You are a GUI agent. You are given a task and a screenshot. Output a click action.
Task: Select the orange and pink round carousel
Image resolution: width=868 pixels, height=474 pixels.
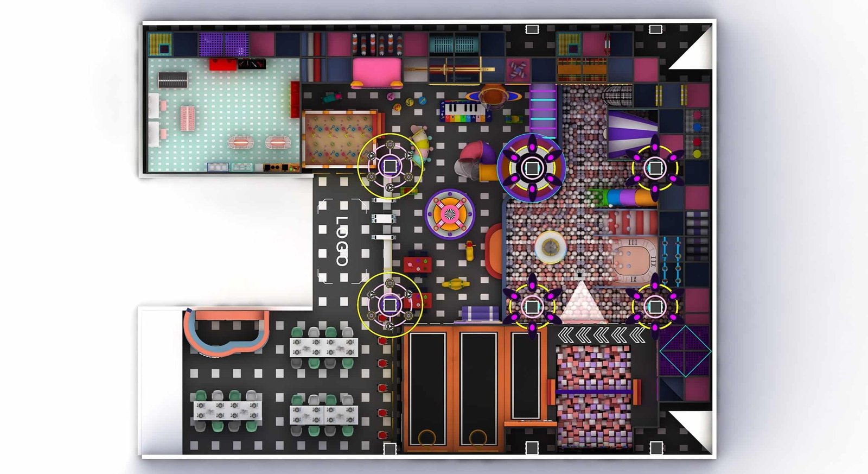[x=449, y=214]
